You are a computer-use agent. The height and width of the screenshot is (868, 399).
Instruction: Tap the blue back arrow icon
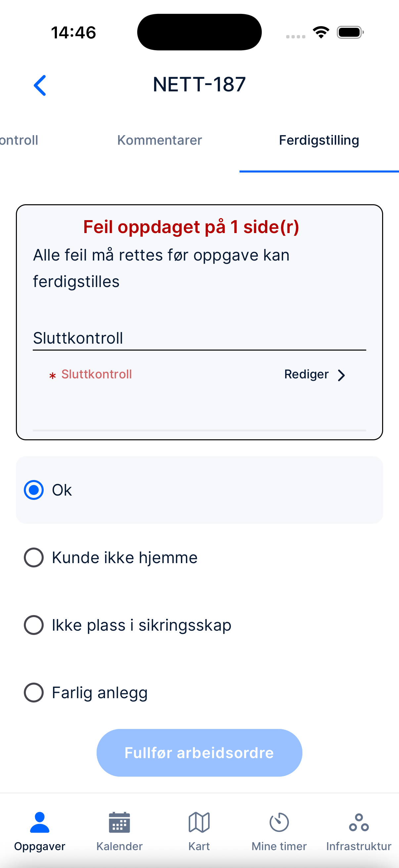point(40,85)
